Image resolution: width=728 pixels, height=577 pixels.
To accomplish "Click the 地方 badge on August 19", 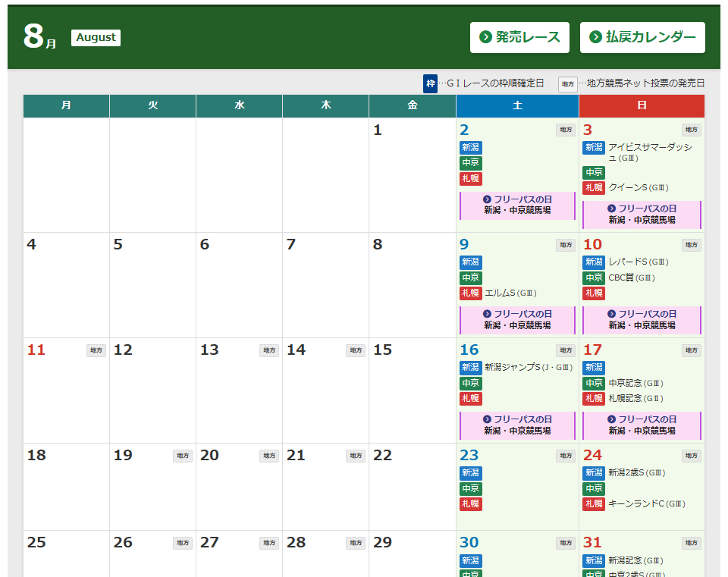I will [183, 456].
